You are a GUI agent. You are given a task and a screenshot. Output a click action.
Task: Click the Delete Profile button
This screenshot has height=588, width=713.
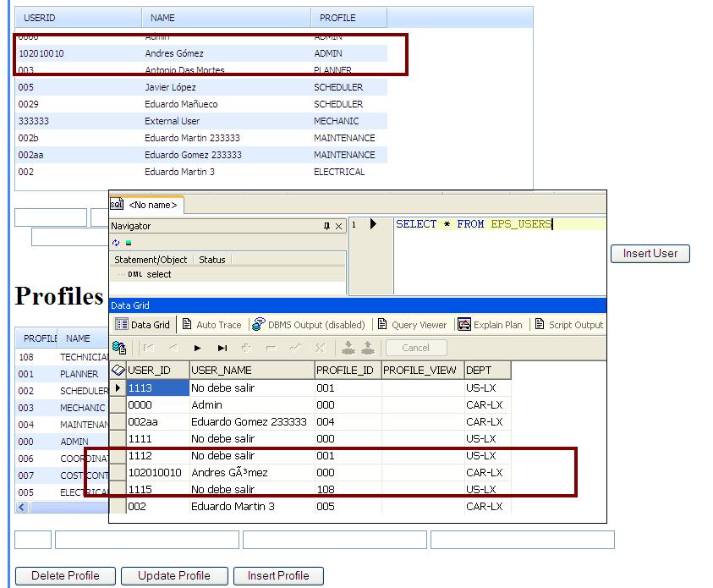pyautogui.click(x=65, y=575)
